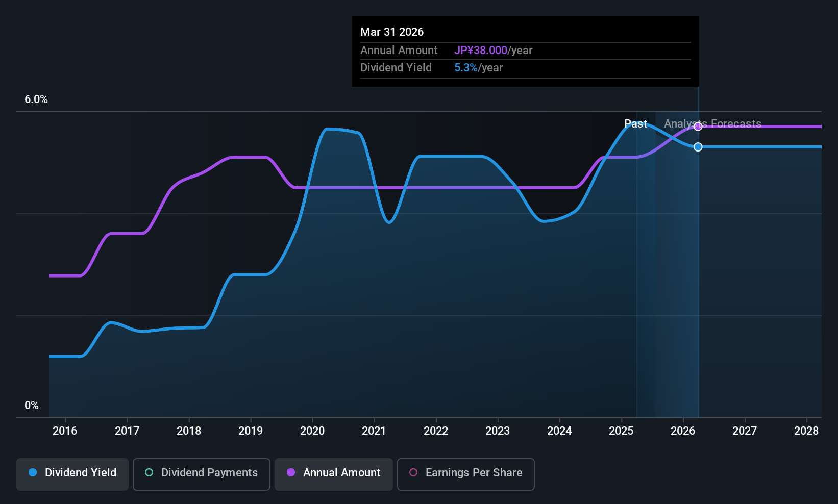
Task: Click the 2018 x-axis label
Action: tap(189, 431)
